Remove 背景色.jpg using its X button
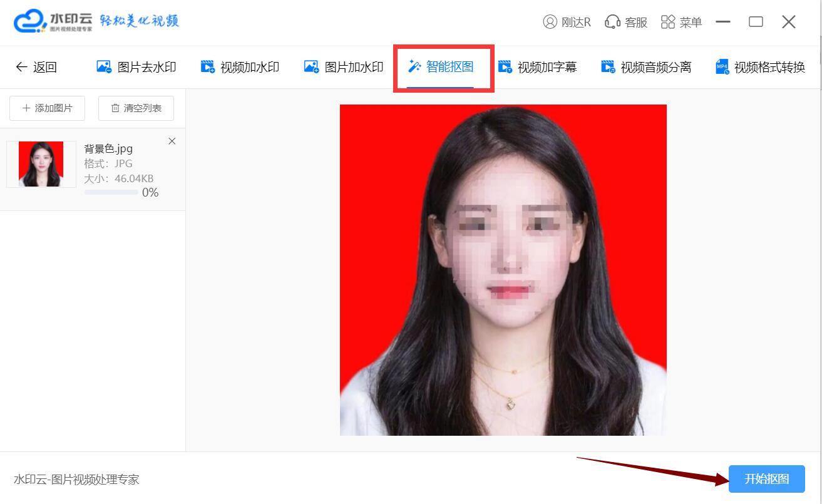The height and width of the screenshot is (504, 822). click(x=172, y=141)
